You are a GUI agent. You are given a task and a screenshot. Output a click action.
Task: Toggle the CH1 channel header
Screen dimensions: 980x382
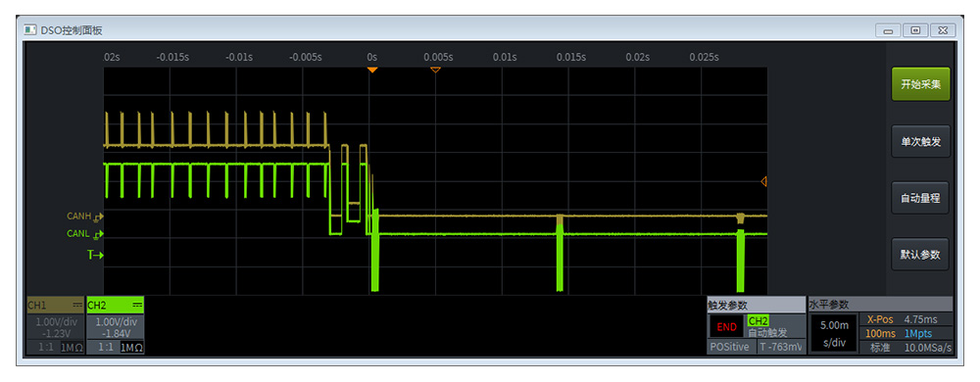tap(55, 306)
